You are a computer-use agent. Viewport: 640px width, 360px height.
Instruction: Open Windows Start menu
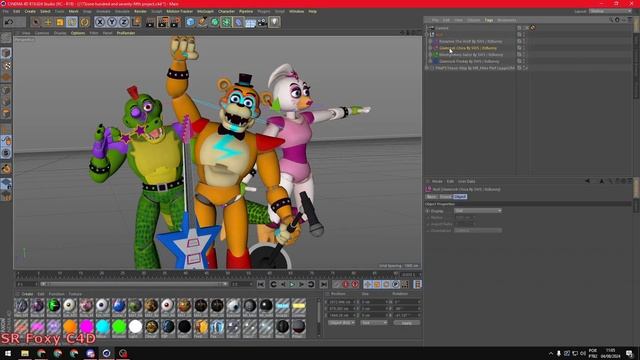8,353
